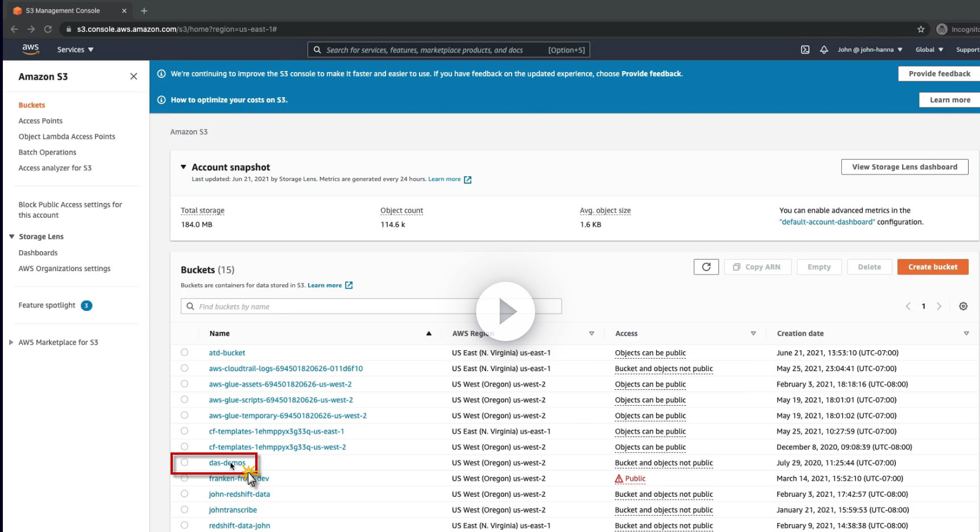980x532 pixels.
Task: Sort by Access column arrow
Action: tap(753, 334)
